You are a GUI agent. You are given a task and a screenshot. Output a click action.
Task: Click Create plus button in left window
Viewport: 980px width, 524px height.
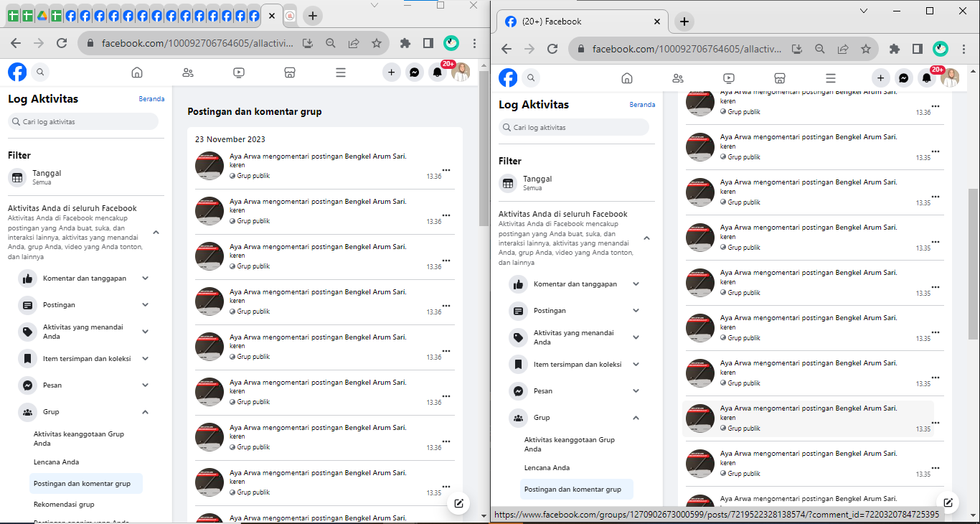391,72
